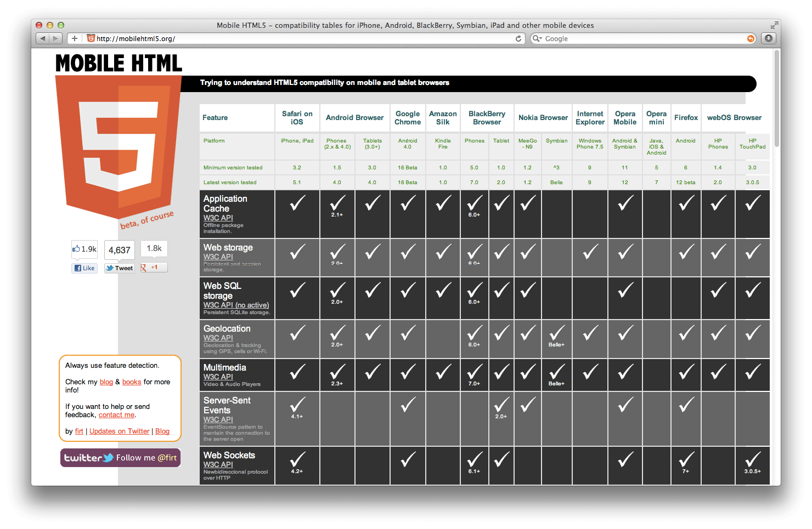Open W3C API link under Web Sockets
This screenshot has width=812, height=529.
(x=218, y=464)
